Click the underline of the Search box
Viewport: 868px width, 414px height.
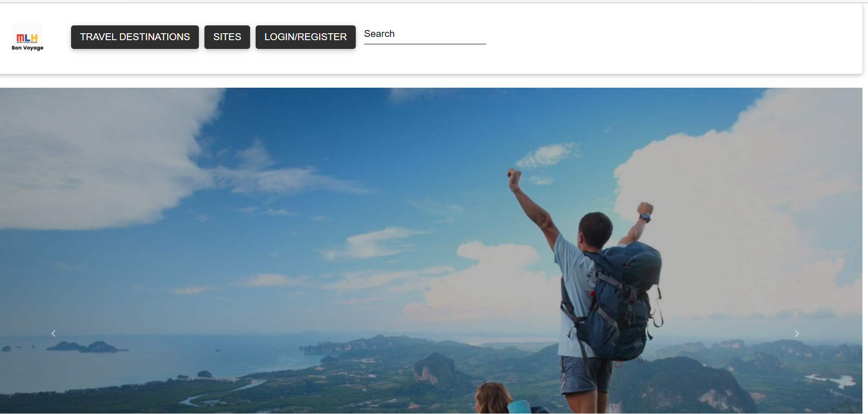pyautogui.click(x=425, y=44)
